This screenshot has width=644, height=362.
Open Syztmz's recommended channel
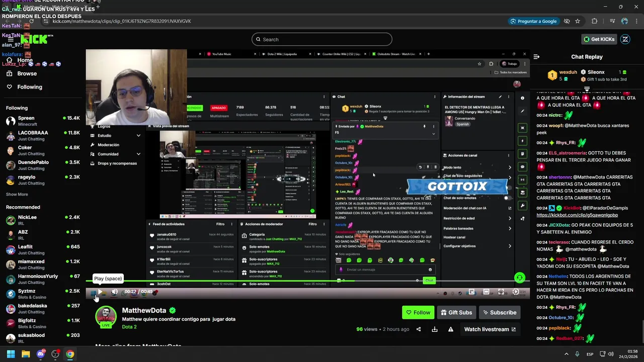click(42, 294)
